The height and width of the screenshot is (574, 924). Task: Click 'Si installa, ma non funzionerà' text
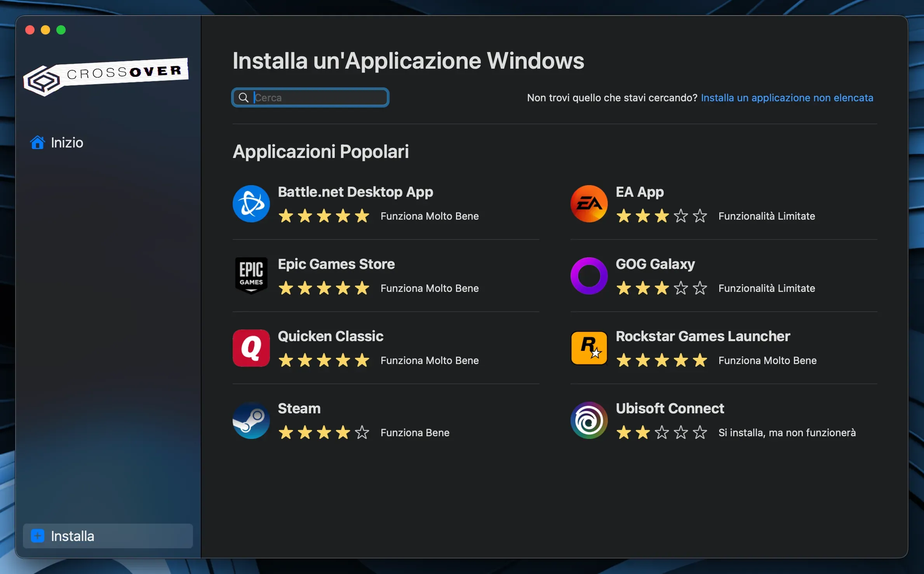point(787,433)
